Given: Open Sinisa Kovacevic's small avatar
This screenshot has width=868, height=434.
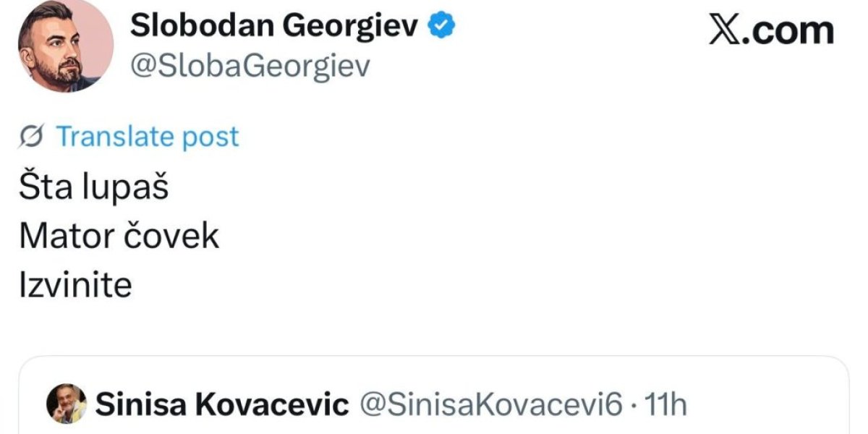Looking at the screenshot, I should 67,404.
